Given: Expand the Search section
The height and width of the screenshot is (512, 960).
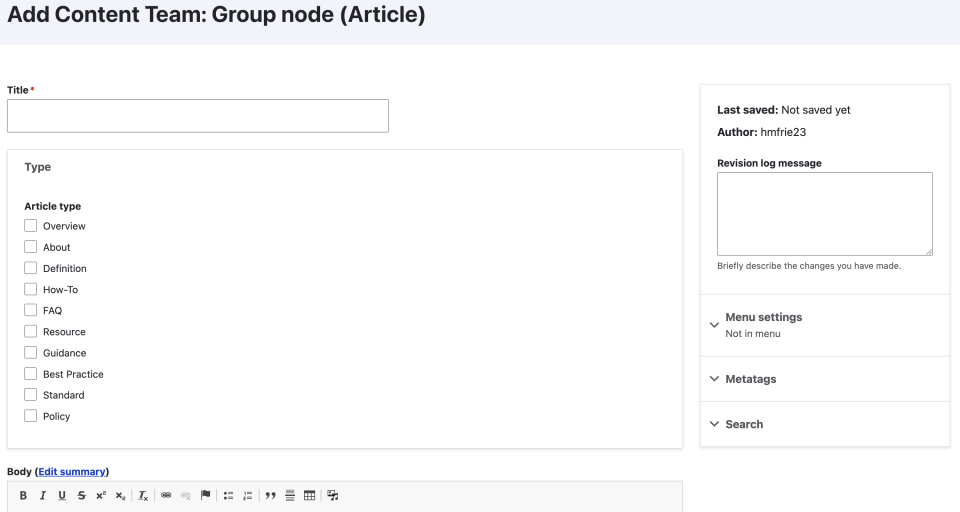Looking at the screenshot, I should 825,424.
